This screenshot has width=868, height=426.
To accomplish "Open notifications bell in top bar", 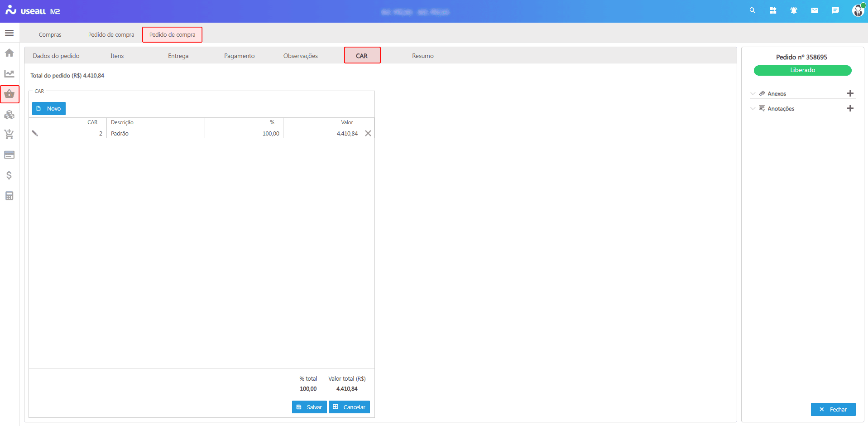I will point(794,10).
